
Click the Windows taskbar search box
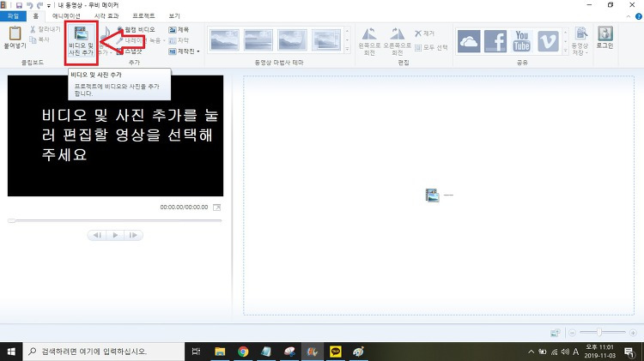click(x=104, y=352)
